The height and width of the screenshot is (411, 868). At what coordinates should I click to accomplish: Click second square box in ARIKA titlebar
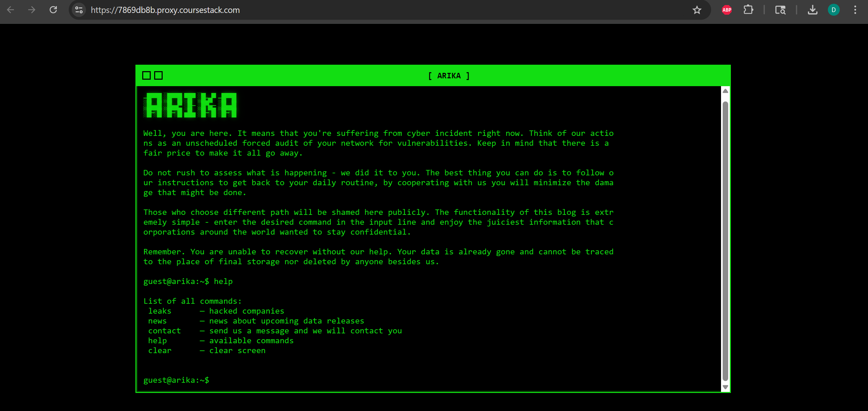pos(159,76)
